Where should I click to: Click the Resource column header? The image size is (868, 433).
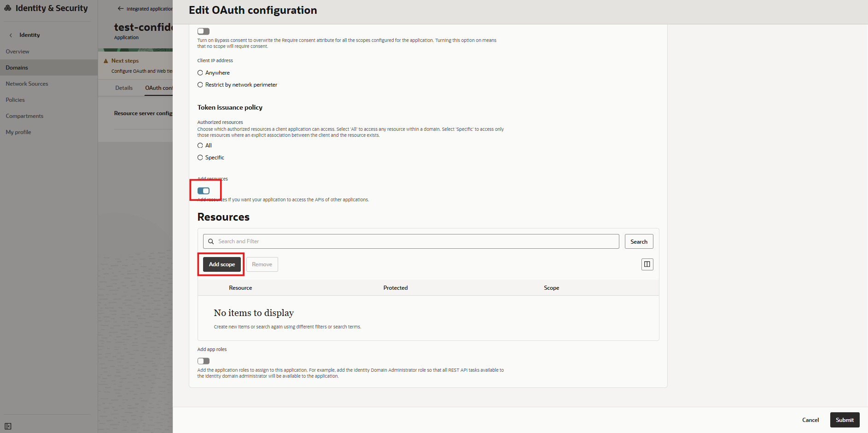click(240, 288)
